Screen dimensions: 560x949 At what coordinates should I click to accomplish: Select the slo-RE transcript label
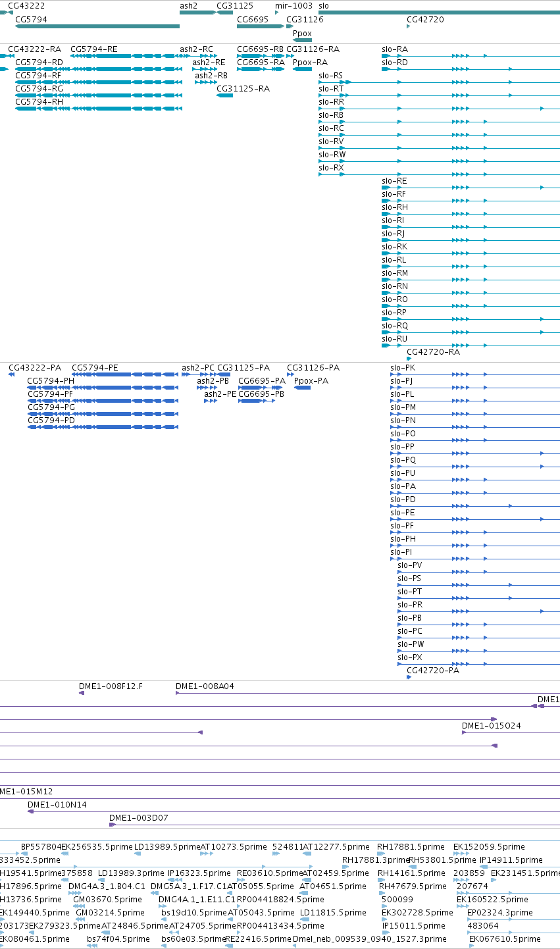pyautogui.click(x=395, y=181)
